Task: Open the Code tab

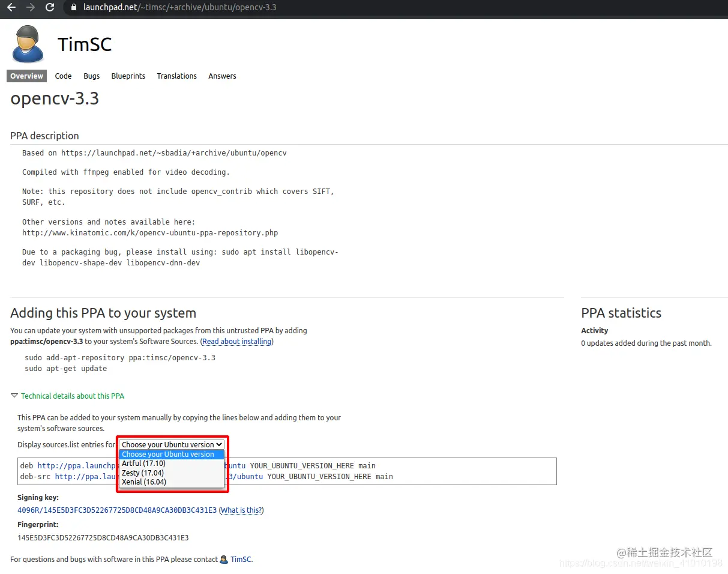Action: click(x=63, y=76)
